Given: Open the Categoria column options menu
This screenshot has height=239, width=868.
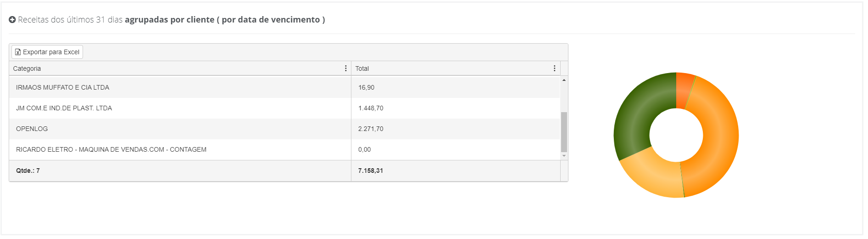Looking at the screenshot, I should 345,68.
